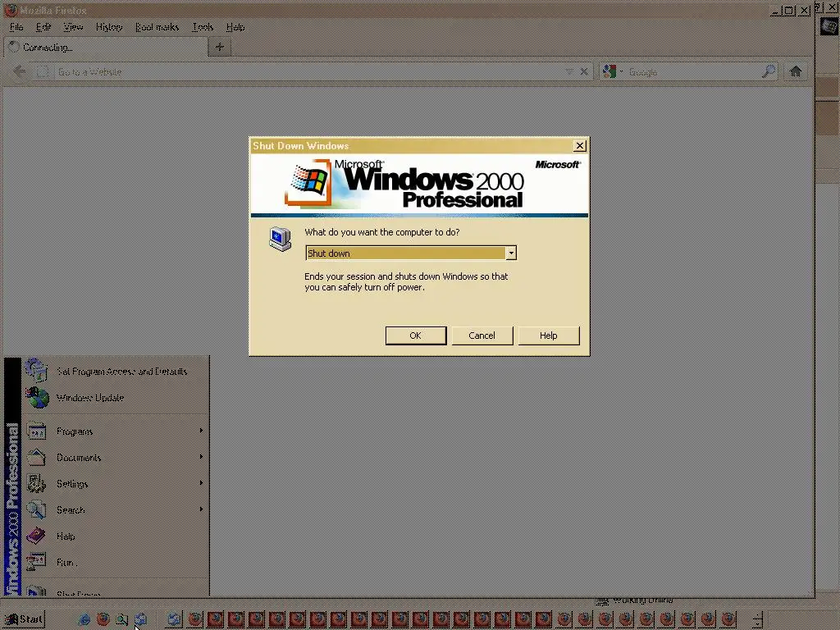Click the 'Ends your session' description text
The image size is (840, 630).
406,282
